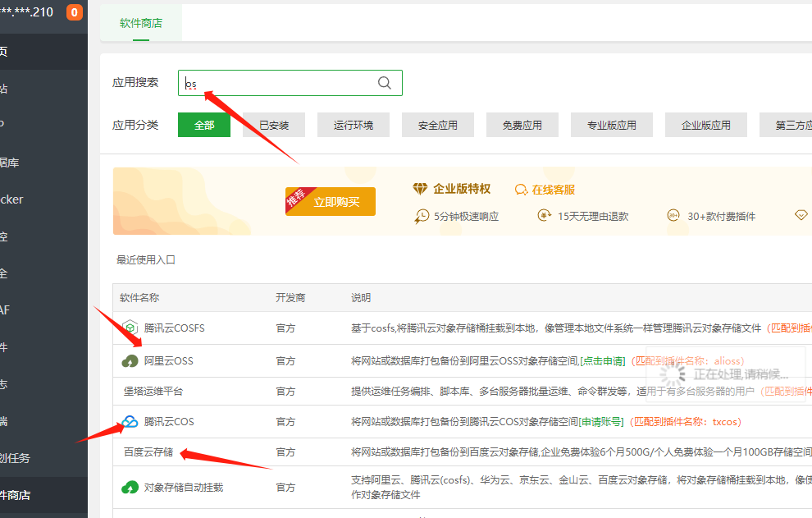The height and width of the screenshot is (518, 812).
Task: Click the orange notification badge showing 0
Action: pos(75,12)
